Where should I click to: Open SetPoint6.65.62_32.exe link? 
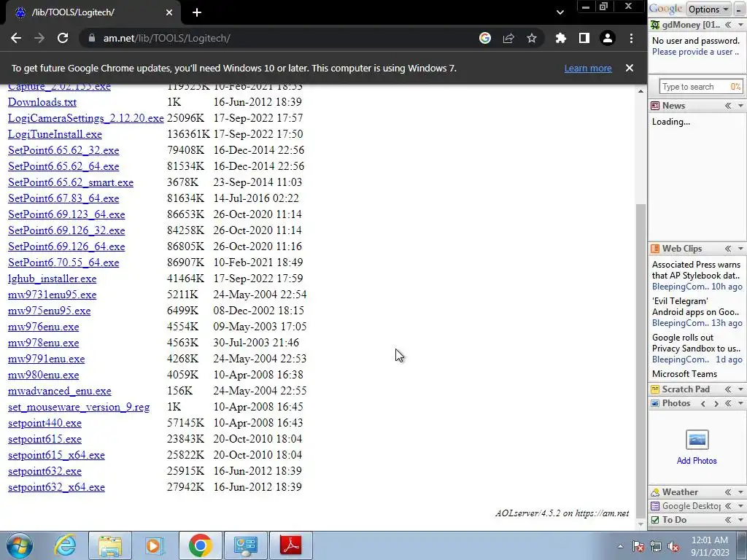63,150
